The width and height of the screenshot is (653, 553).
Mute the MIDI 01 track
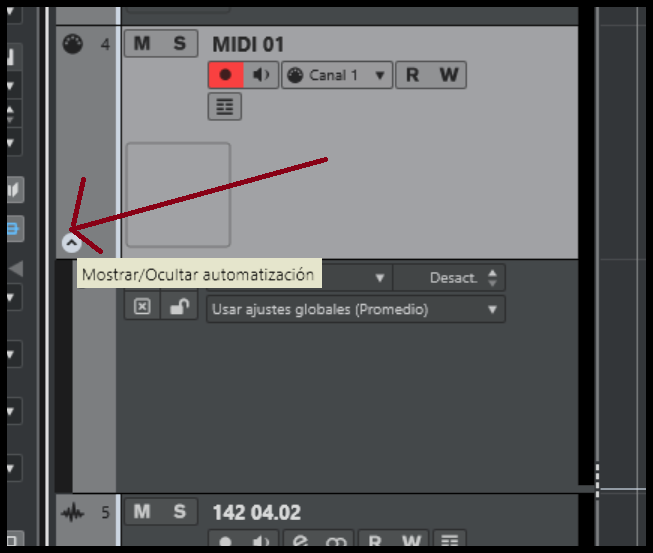142,43
